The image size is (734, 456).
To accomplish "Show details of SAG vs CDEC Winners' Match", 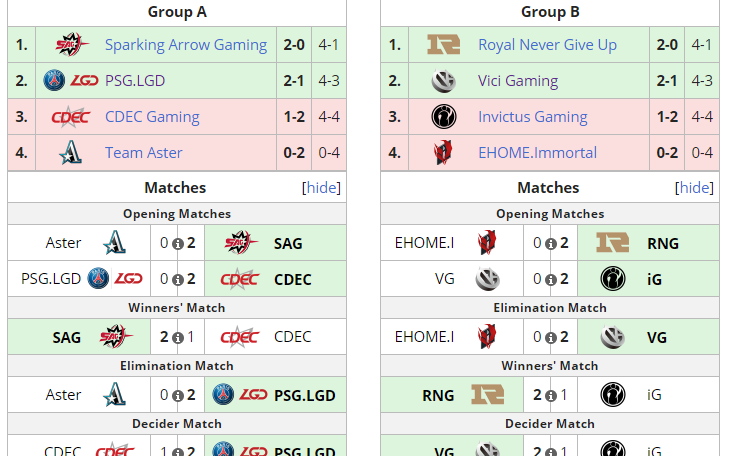I will tap(177, 337).
